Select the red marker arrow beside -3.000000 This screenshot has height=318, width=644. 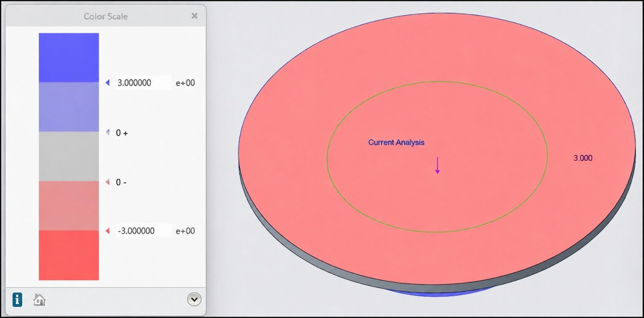pyautogui.click(x=107, y=231)
